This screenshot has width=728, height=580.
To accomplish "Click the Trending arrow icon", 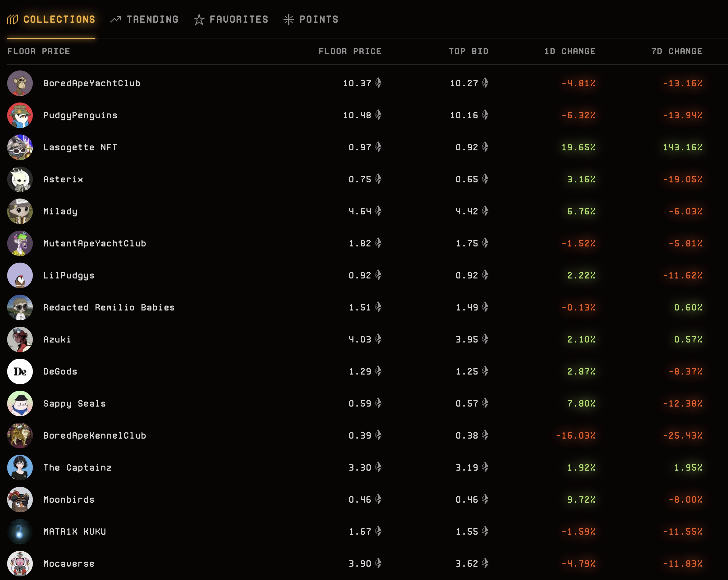I will (x=116, y=19).
